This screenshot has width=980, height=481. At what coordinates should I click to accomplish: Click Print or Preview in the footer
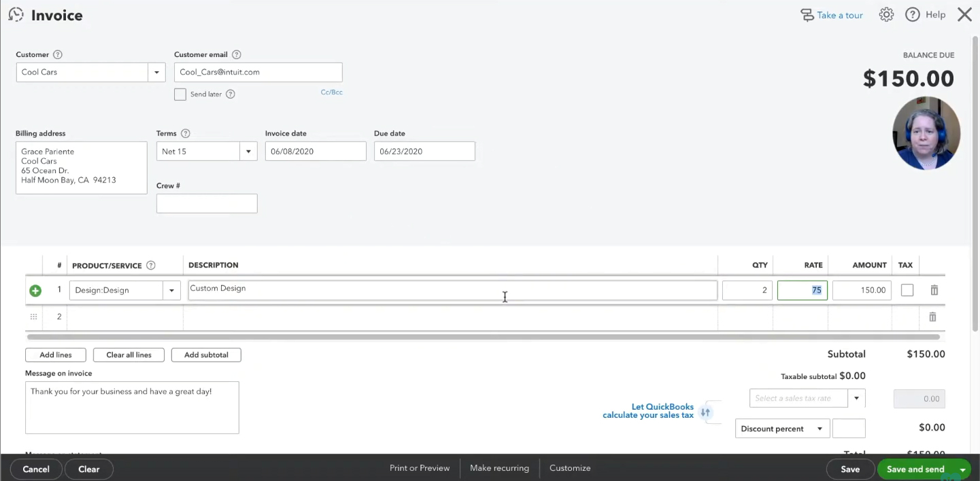420,468
